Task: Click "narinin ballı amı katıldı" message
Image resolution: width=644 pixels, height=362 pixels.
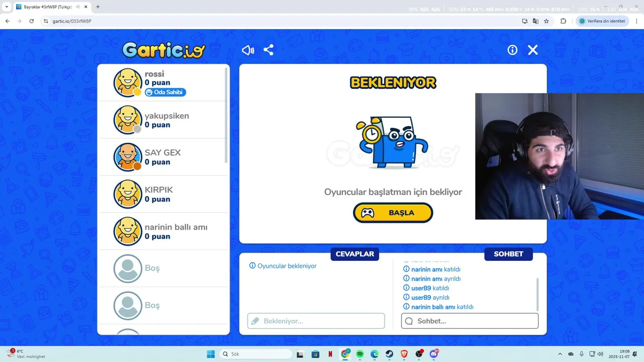Action: coord(438,307)
